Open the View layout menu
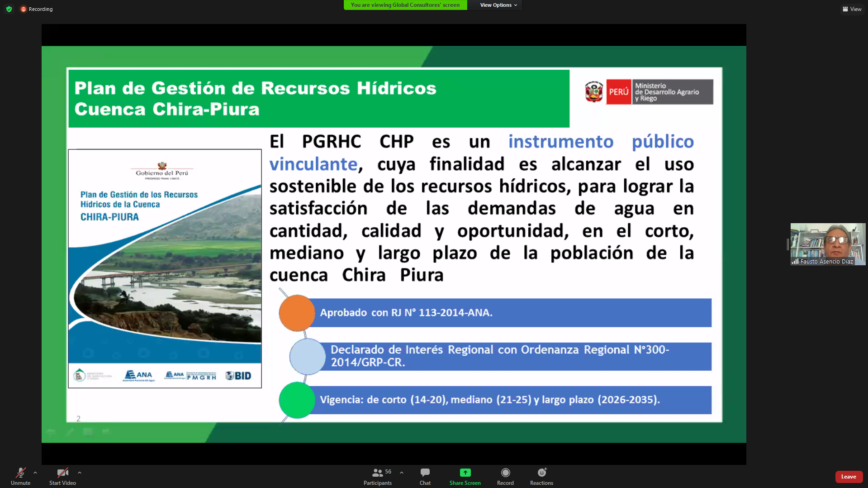The height and width of the screenshot is (488, 868). pyautogui.click(x=852, y=9)
